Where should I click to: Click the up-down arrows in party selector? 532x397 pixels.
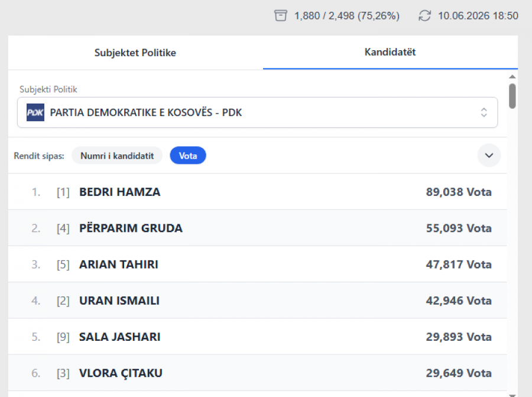pyautogui.click(x=484, y=112)
